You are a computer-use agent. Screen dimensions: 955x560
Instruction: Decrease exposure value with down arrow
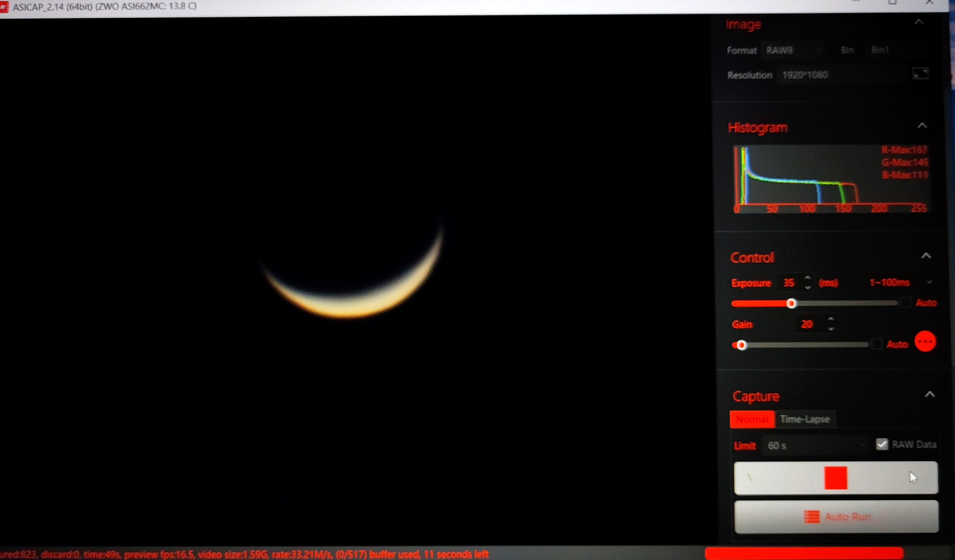coord(808,287)
